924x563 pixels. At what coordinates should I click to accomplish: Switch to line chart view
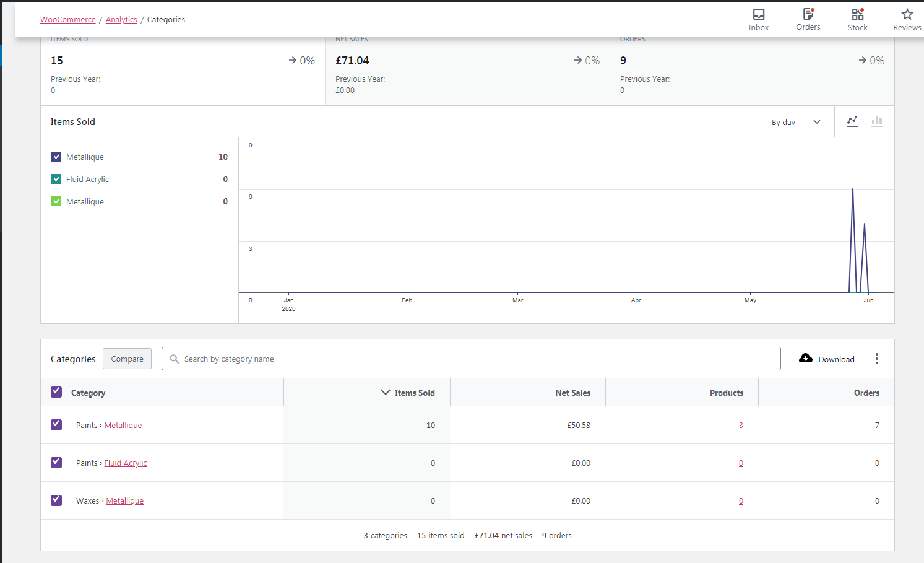click(852, 121)
